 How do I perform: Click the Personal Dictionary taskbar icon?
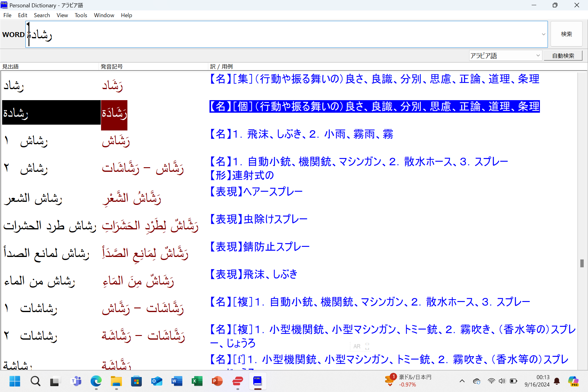click(x=258, y=381)
